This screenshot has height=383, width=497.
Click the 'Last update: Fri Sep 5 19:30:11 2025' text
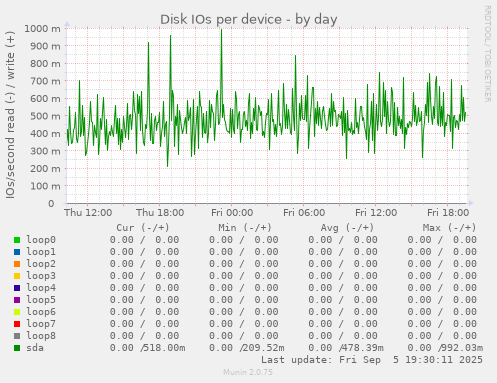372,360
